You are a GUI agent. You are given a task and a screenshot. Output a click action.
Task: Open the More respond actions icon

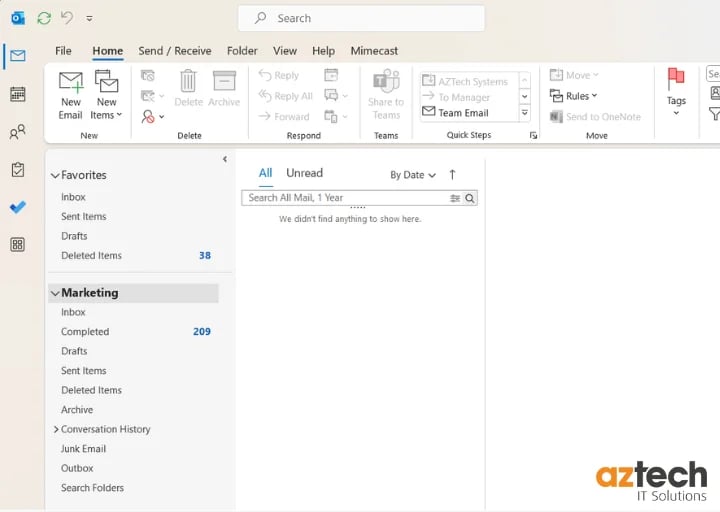click(x=336, y=117)
